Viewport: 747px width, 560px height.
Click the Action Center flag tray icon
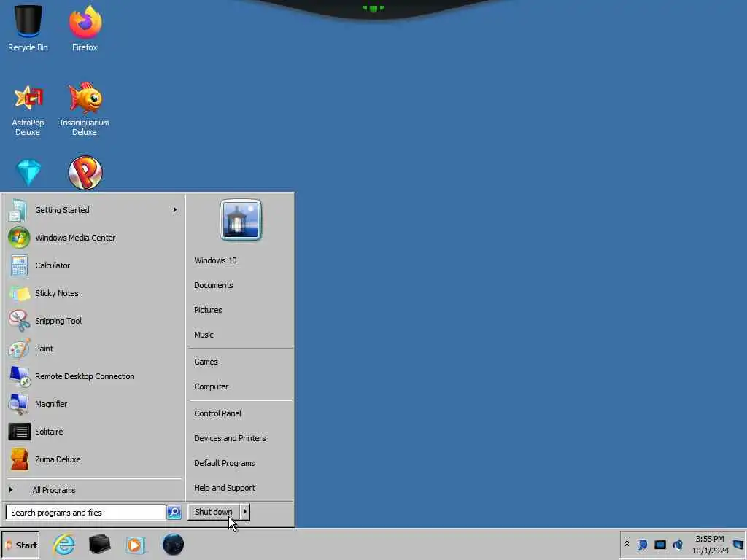click(x=642, y=544)
